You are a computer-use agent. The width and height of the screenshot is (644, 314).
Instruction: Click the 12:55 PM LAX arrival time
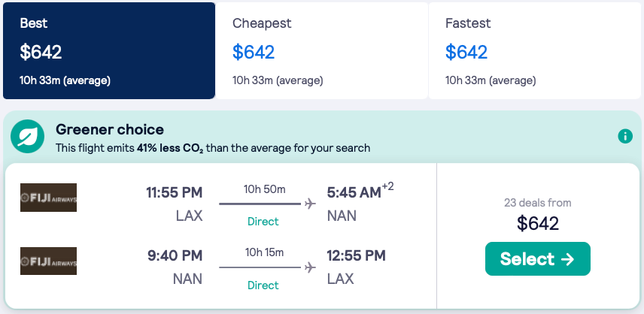[x=357, y=256]
